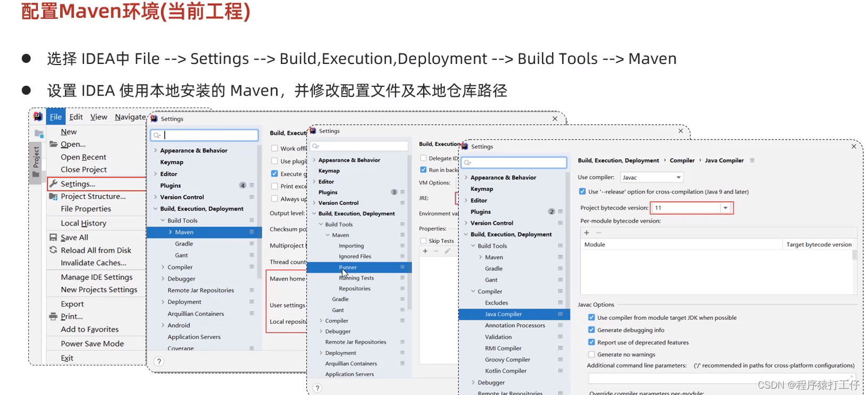Open the File menu
Screen dimensions: 868x395
point(55,117)
